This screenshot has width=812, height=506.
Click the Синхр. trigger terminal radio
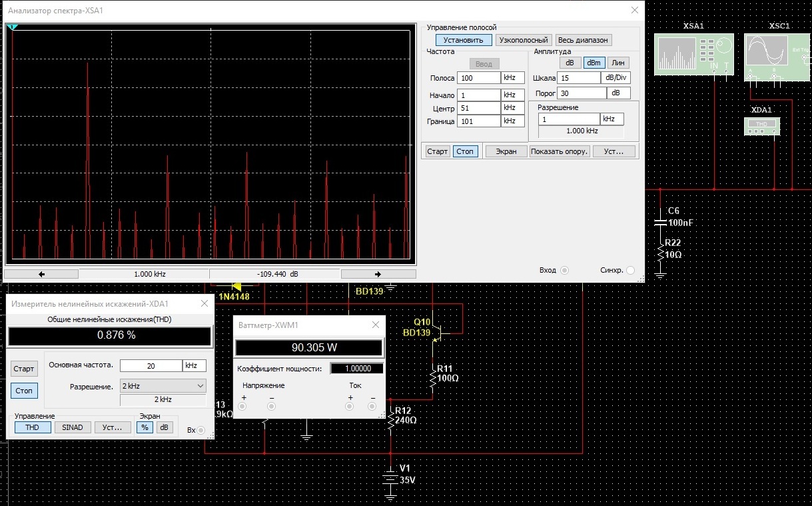[x=631, y=270]
